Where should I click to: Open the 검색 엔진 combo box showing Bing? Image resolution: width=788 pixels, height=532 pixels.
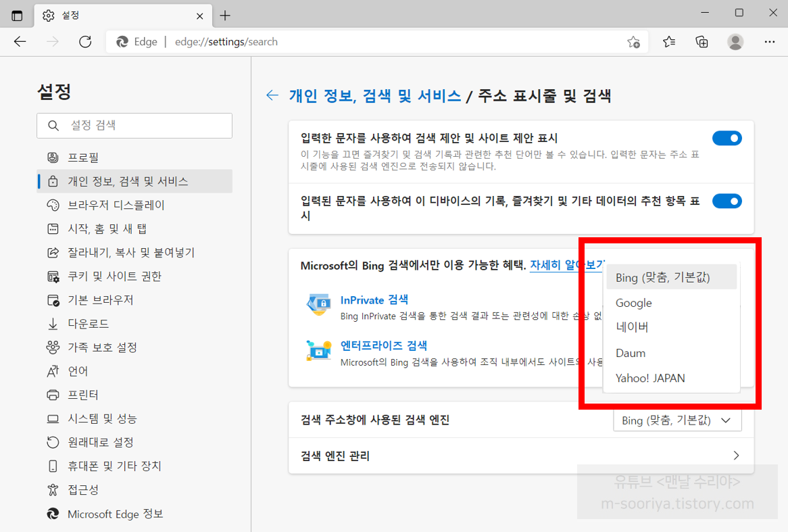point(677,420)
